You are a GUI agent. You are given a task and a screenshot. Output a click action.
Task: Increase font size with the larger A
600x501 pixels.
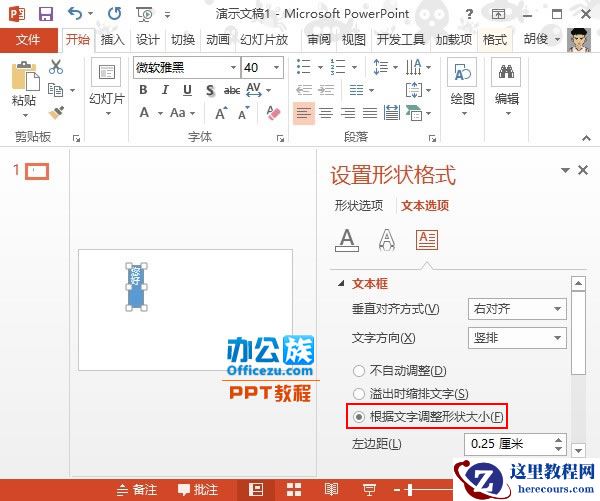click(221, 113)
